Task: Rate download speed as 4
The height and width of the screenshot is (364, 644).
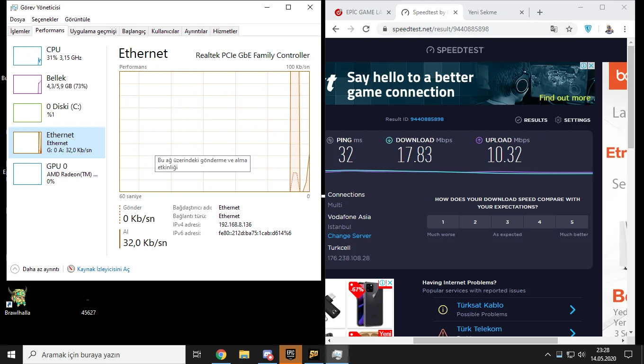Action: pos(539,222)
